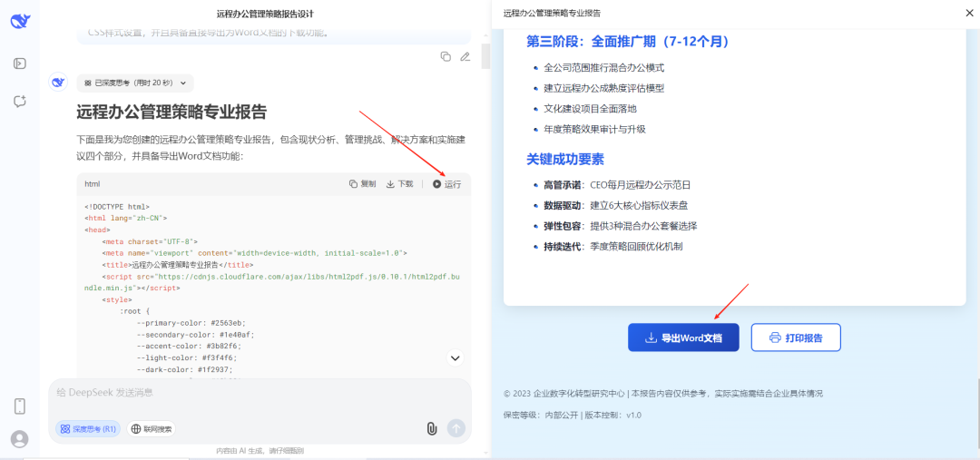Attach a file with the paperclip icon
This screenshot has width=980, height=460.
[x=431, y=428]
